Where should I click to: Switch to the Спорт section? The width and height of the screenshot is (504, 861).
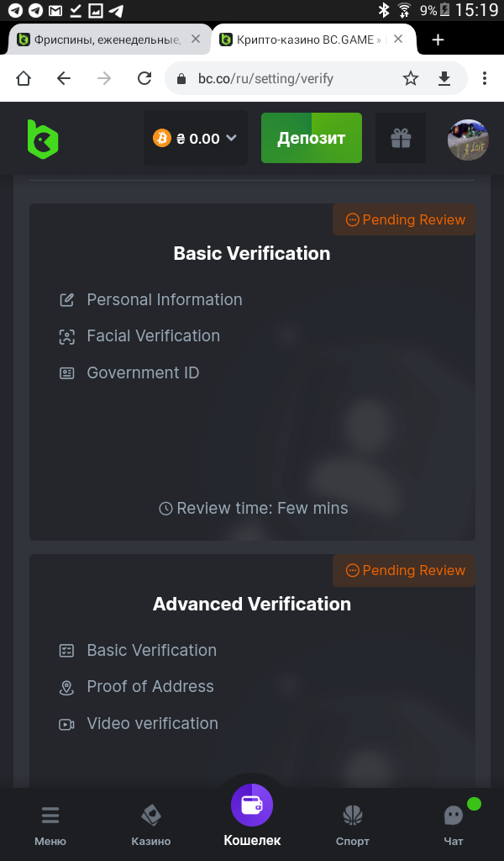click(352, 825)
